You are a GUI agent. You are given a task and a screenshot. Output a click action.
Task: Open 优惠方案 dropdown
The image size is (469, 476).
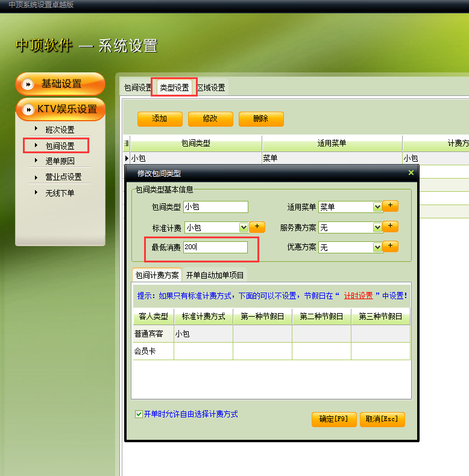coord(377,247)
